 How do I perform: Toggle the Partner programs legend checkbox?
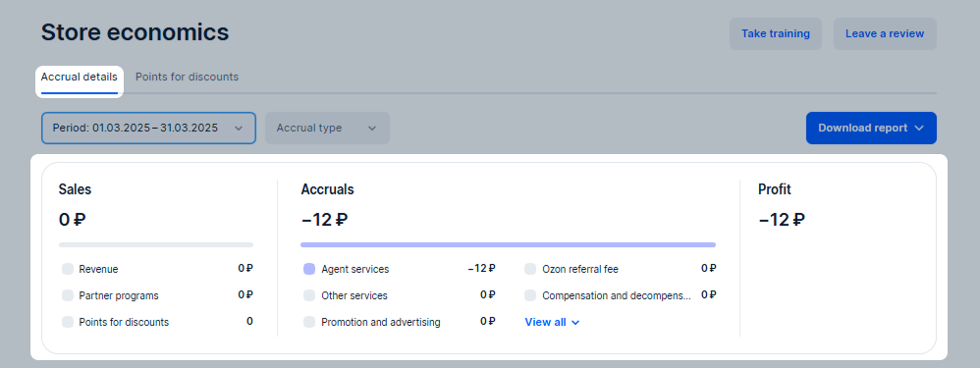(x=68, y=295)
